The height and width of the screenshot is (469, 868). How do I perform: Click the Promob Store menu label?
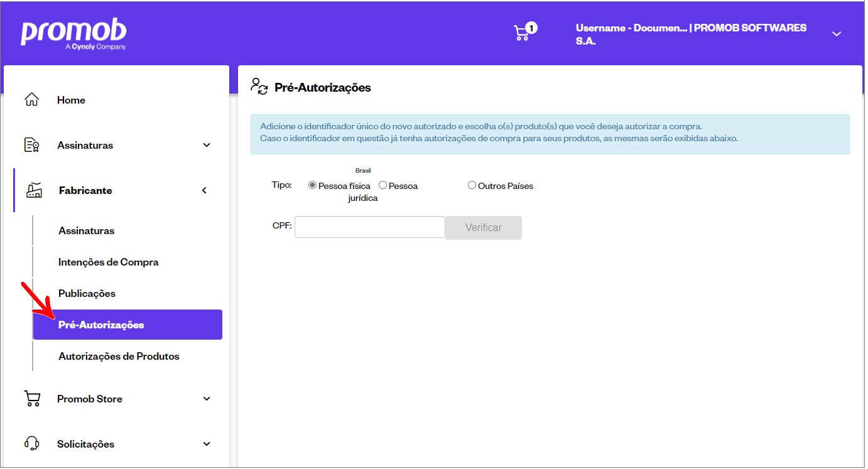90,399
